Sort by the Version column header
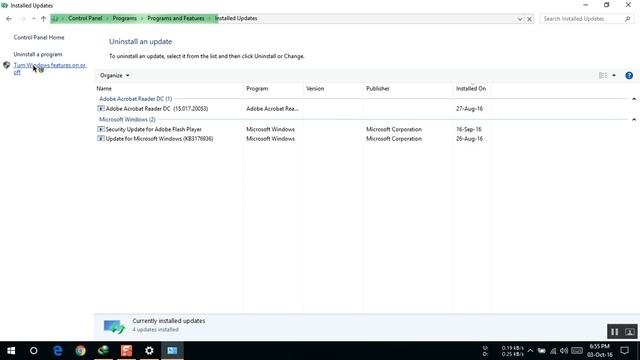The width and height of the screenshot is (640, 360). (x=315, y=89)
